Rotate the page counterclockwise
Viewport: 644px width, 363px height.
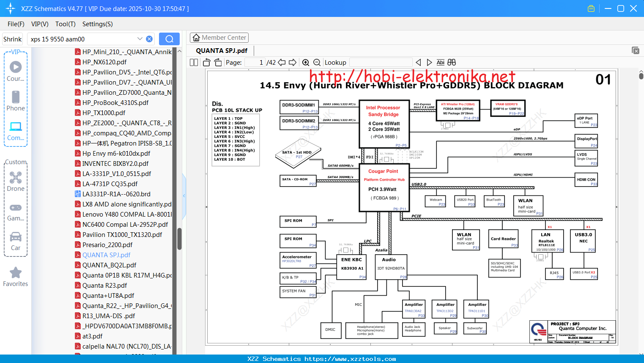coord(207,63)
